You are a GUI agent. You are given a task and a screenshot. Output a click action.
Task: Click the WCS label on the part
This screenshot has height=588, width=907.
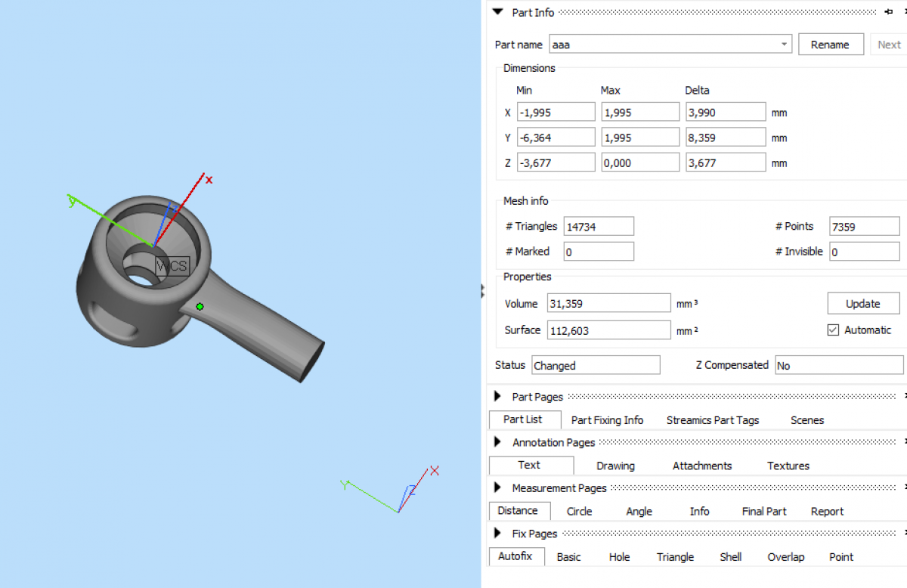[172, 266]
